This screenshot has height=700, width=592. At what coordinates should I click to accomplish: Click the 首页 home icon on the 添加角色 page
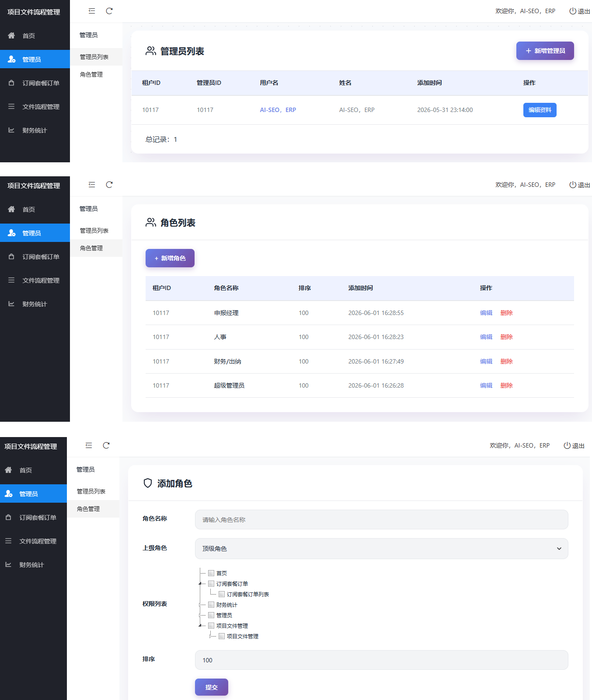click(x=8, y=470)
